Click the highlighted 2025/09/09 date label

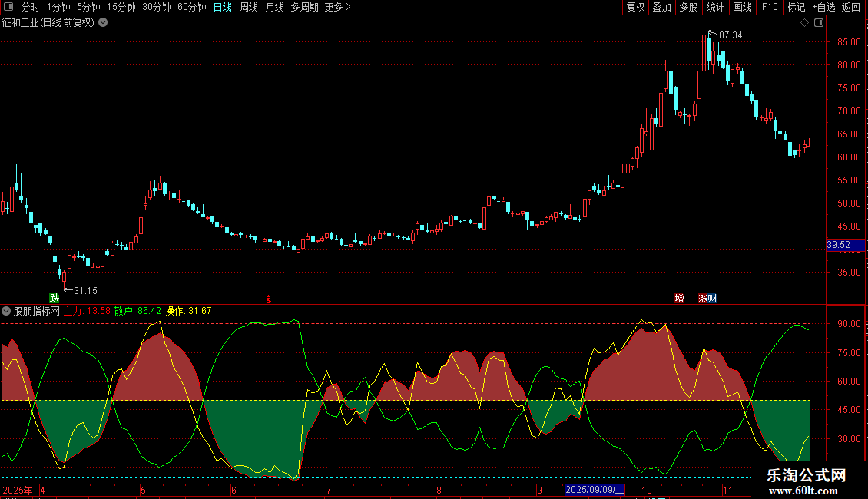pyautogui.click(x=595, y=490)
